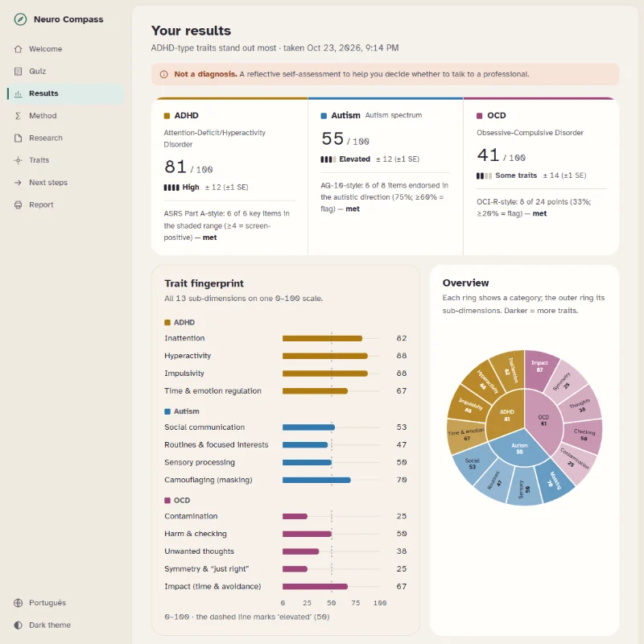The image size is (644, 644).
Task: Click the High severity indicator bars
Action: (x=171, y=188)
